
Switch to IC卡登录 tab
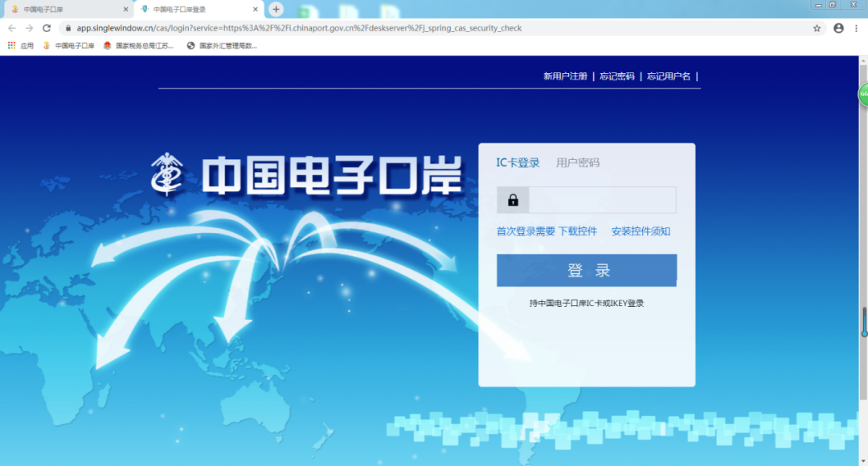click(x=518, y=163)
